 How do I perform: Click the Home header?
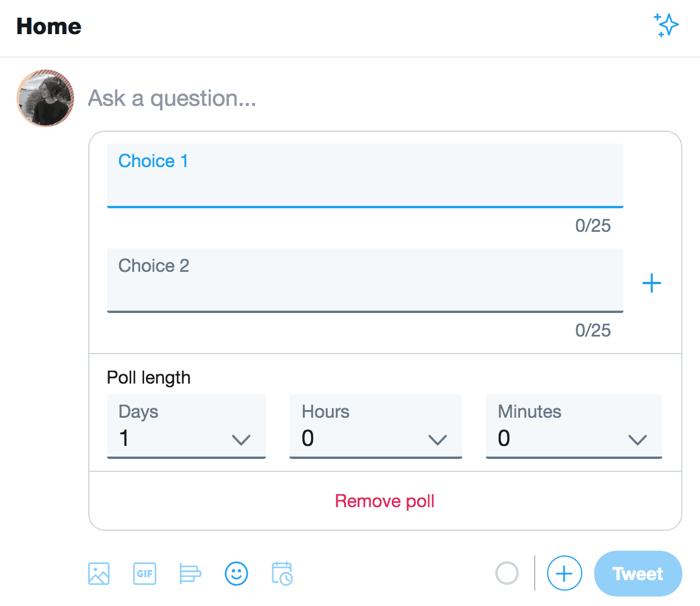49,26
